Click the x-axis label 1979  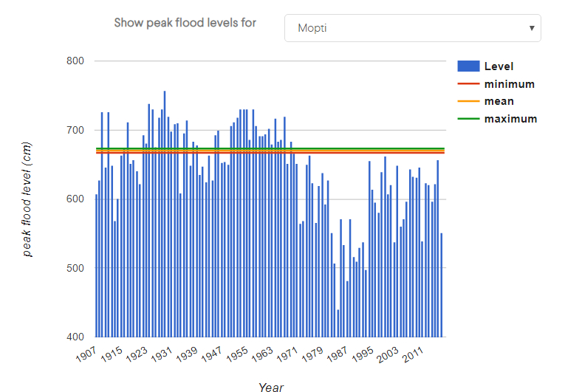[312, 354]
